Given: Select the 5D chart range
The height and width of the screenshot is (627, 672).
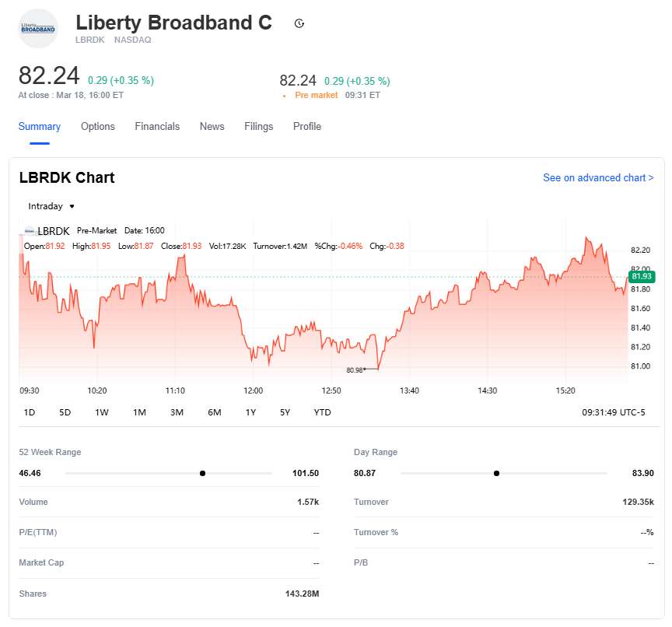Looking at the screenshot, I should pyautogui.click(x=65, y=412).
